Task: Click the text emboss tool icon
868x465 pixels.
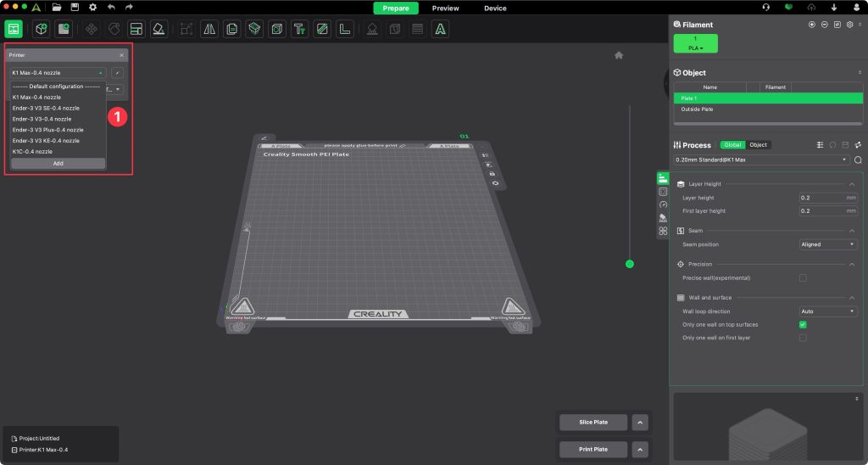Action: 299,29
